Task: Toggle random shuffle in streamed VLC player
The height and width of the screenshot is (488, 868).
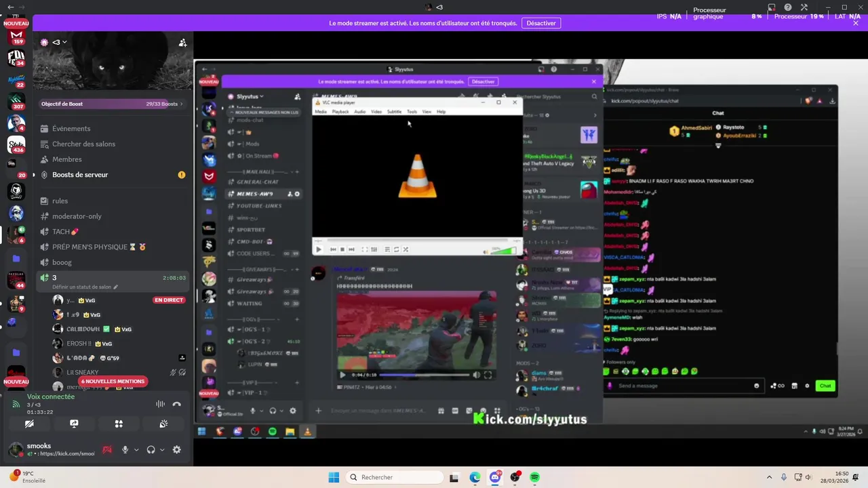Action: point(406,249)
